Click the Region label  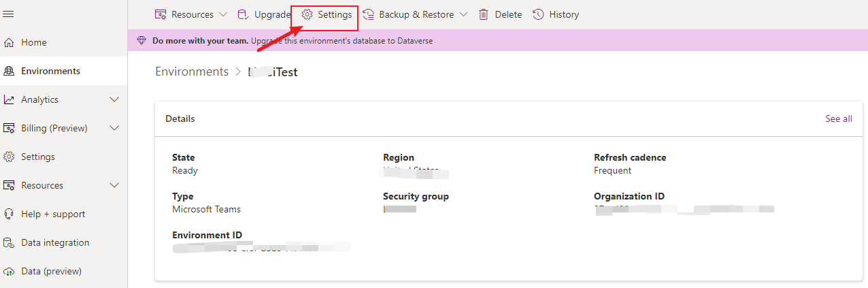point(399,157)
